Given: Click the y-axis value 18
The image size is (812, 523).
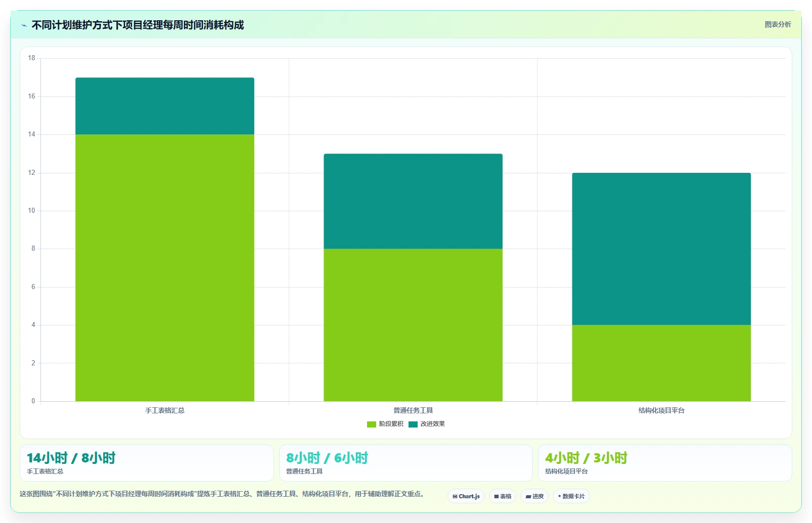Looking at the screenshot, I should [x=32, y=58].
